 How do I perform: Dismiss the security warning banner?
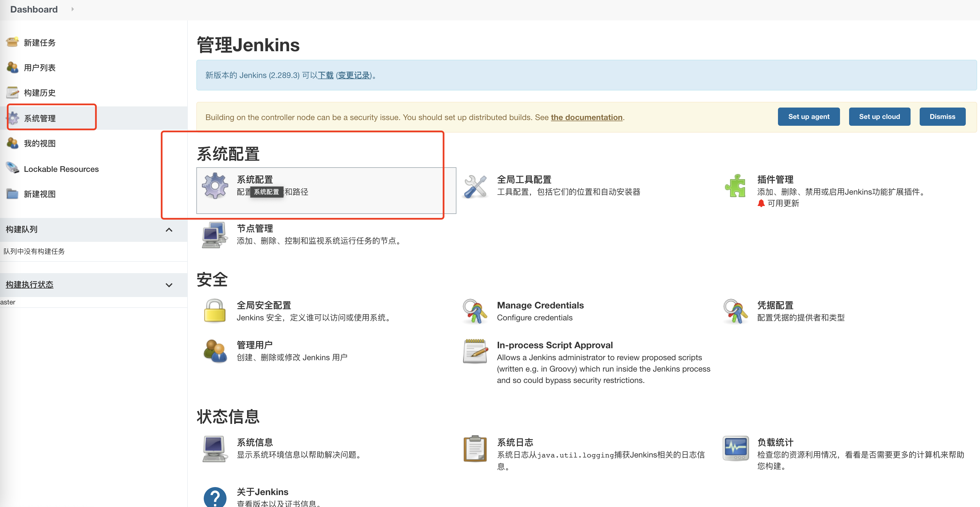click(x=942, y=117)
